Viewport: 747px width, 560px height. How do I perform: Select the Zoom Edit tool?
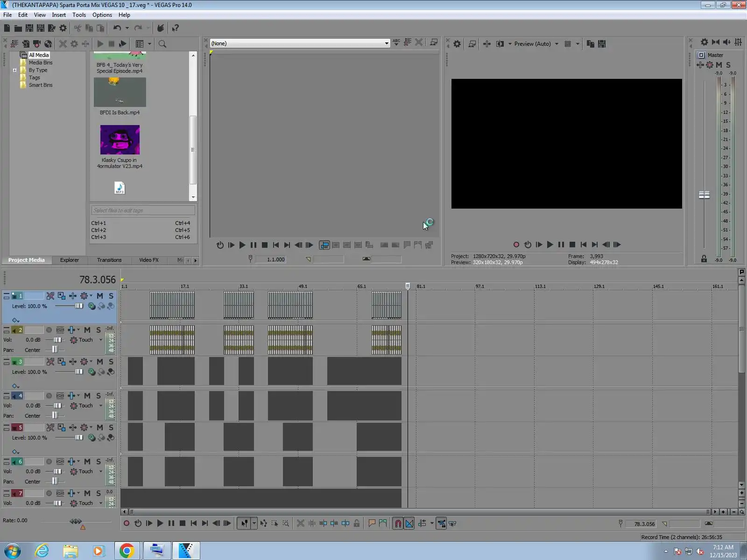point(286,524)
